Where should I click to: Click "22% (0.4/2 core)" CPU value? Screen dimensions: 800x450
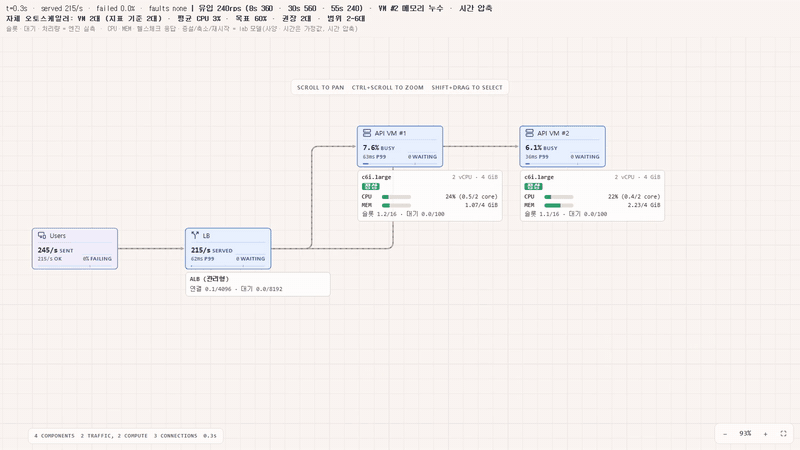tap(634, 196)
